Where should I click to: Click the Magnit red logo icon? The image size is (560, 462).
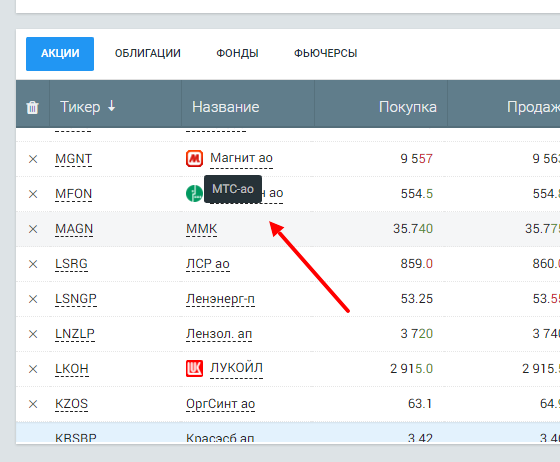194,159
